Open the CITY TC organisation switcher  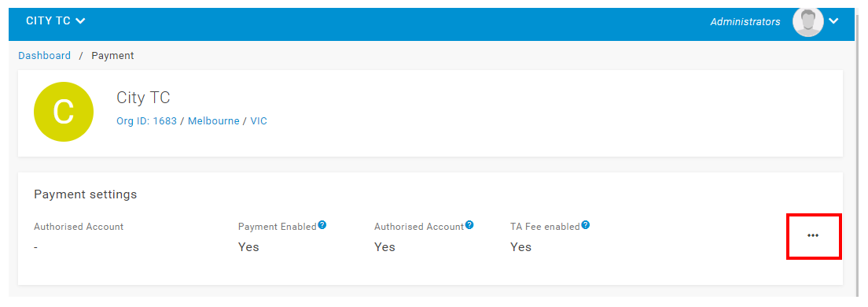tap(55, 21)
